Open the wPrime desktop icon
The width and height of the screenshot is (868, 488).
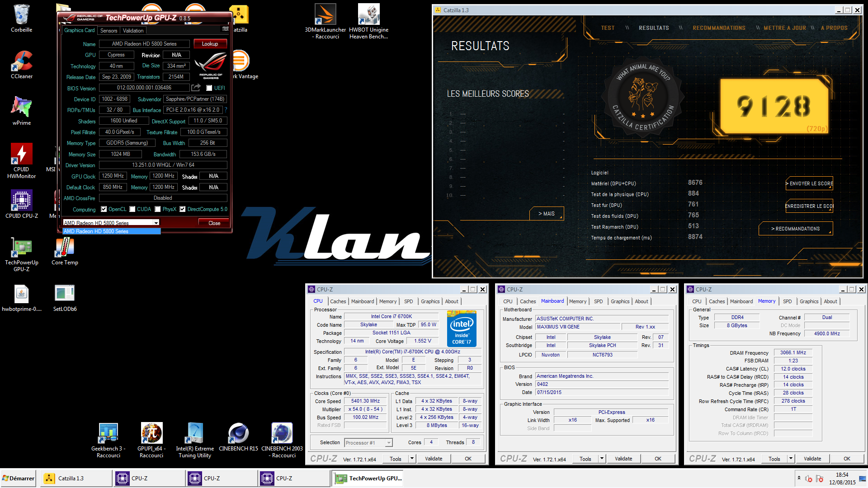coord(21,111)
